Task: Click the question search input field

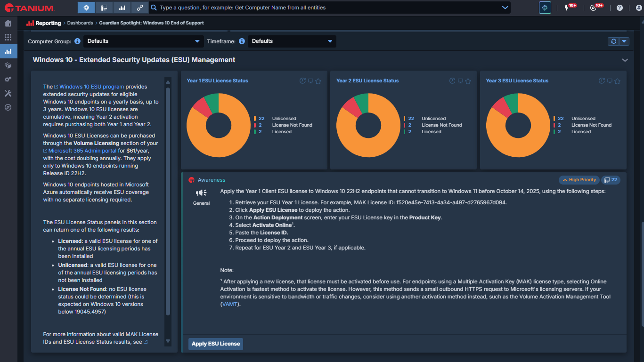Action: [x=330, y=8]
